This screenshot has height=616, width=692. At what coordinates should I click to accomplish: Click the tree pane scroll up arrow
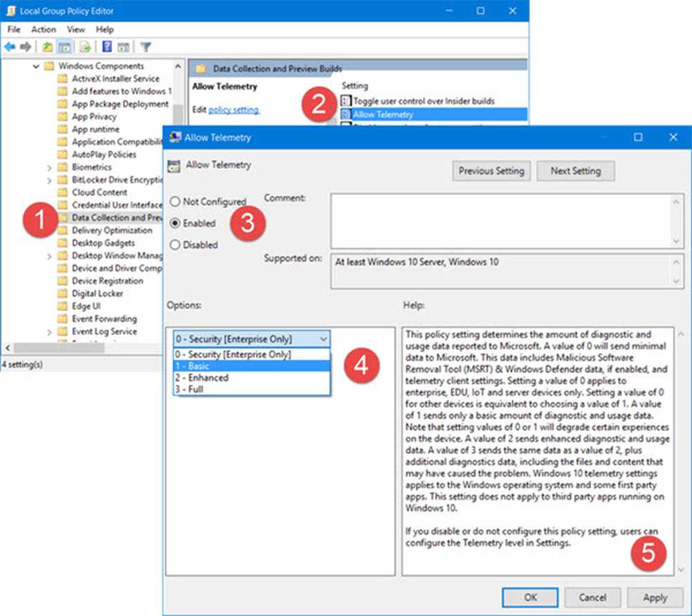(178, 66)
